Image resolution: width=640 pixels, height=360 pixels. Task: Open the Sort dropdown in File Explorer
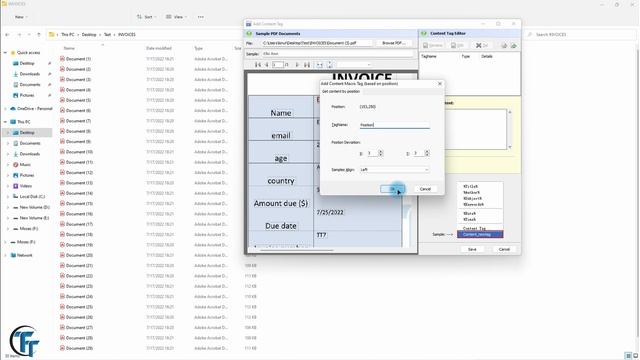pos(147,17)
